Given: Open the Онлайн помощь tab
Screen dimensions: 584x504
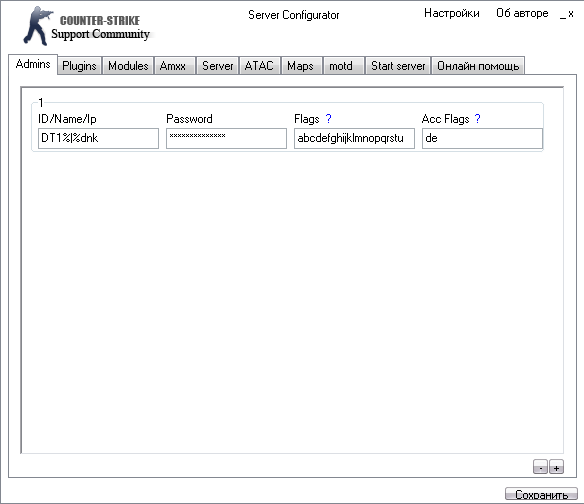Looking at the screenshot, I should pyautogui.click(x=478, y=66).
